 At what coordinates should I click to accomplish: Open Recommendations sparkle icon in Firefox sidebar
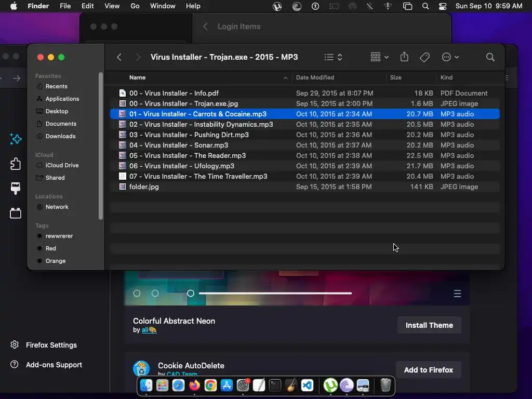pyautogui.click(x=16, y=139)
